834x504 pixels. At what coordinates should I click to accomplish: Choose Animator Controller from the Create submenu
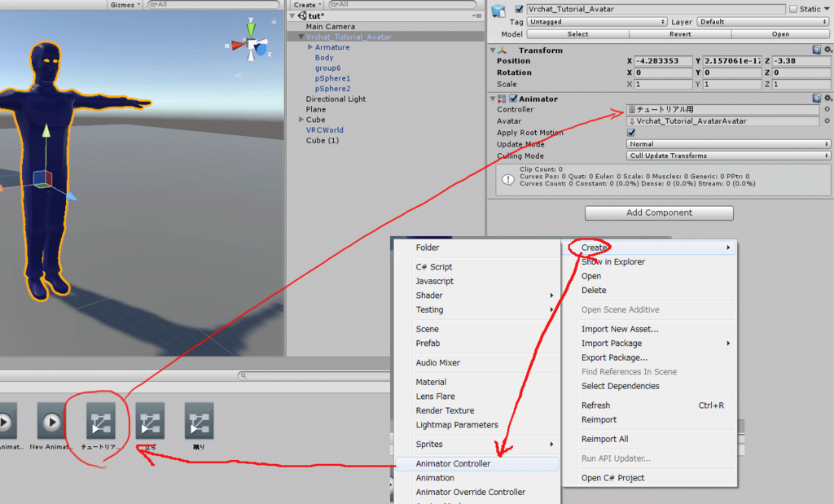(477, 463)
